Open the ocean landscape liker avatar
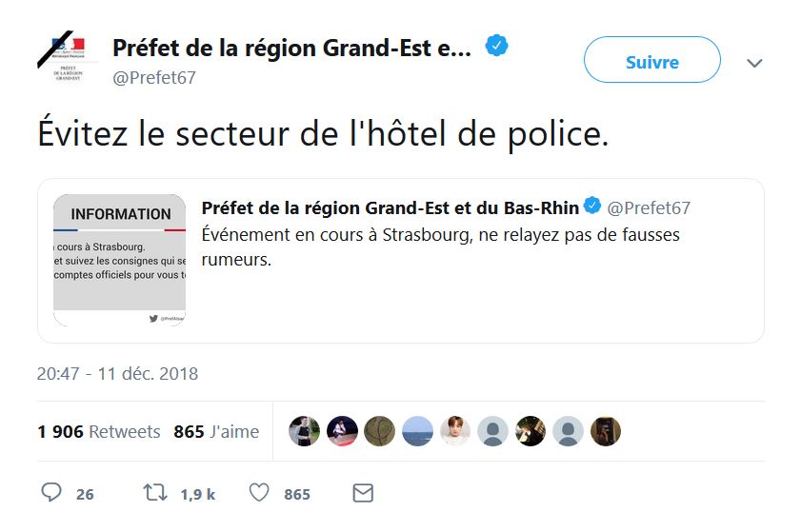801x532 pixels. pyautogui.click(x=417, y=431)
